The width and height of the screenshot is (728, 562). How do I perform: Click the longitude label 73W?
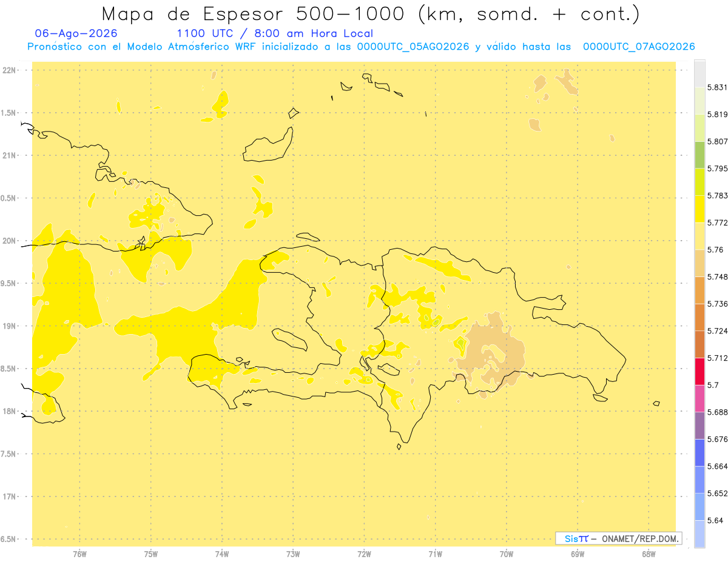pyautogui.click(x=293, y=554)
